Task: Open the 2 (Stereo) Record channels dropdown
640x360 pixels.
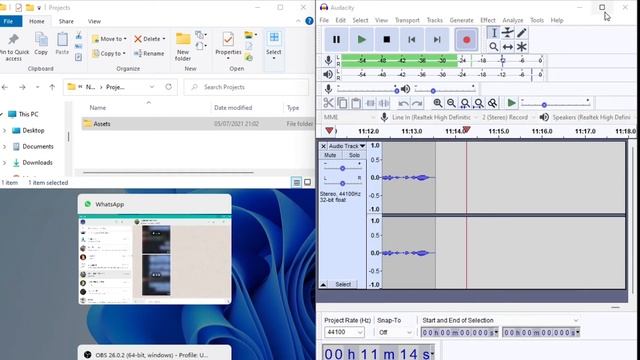Action: point(509,117)
